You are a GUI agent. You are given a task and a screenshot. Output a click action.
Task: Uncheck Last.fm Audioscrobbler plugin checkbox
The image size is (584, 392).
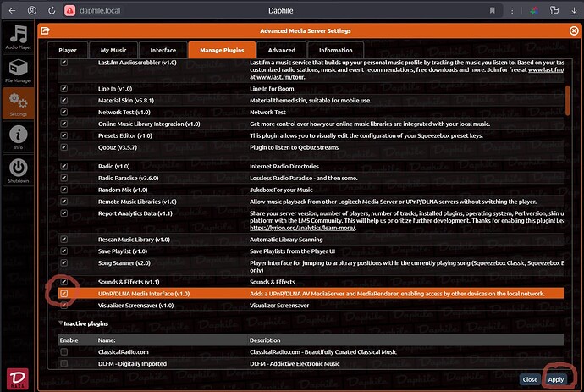(64, 63)
